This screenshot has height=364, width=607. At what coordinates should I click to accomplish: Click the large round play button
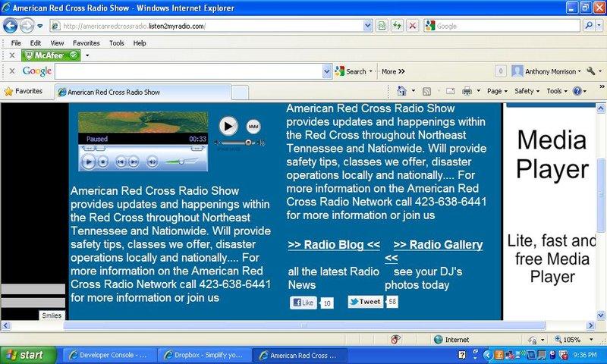click(228, 126)
